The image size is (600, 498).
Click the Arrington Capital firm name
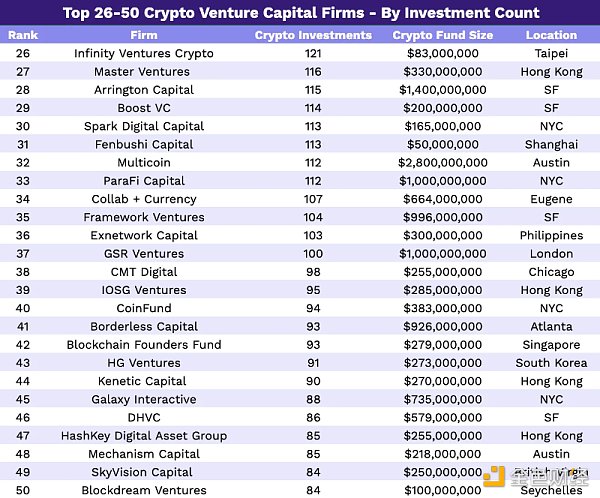pyautogui.click(x=144, y=90)
